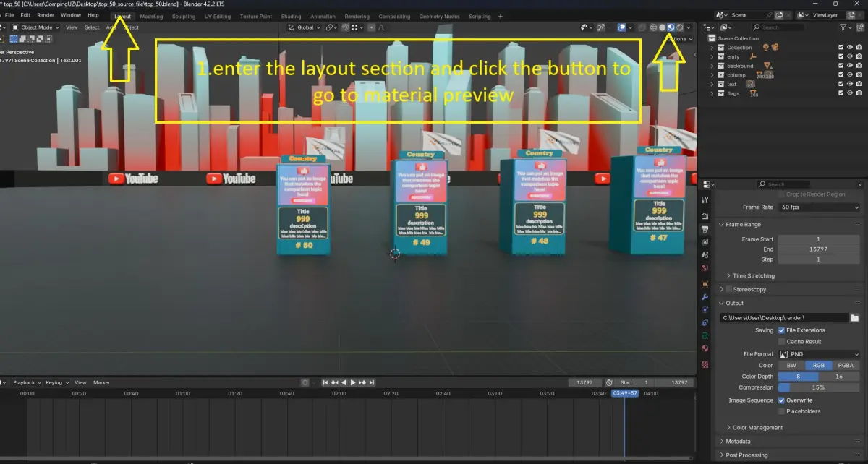Add a new workspace with plus button

[500, 16]
